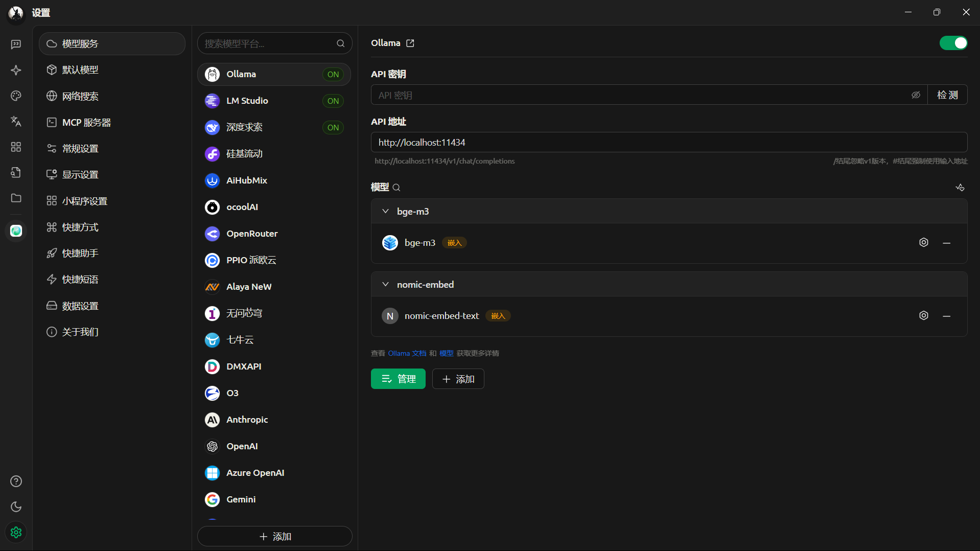Click the pinned green app icon in sidebar

pyautogui.click(x=16, y=231)
